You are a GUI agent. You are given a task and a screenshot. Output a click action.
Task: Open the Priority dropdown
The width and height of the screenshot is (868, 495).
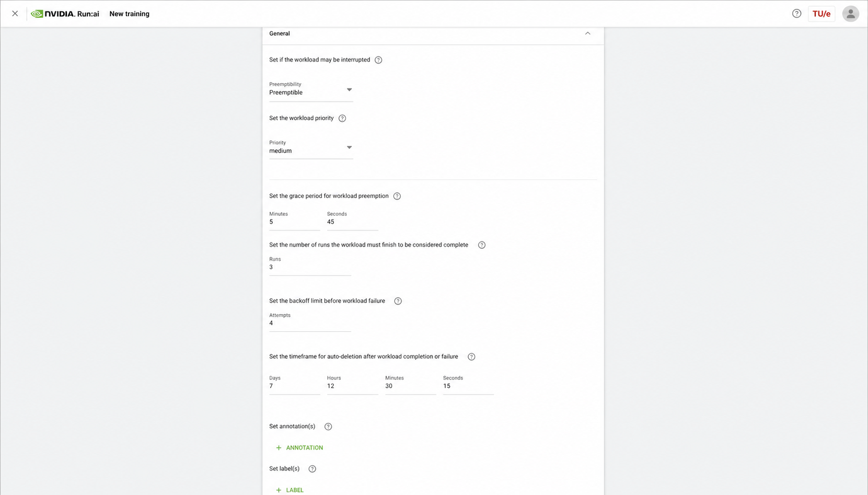point(311,148)
